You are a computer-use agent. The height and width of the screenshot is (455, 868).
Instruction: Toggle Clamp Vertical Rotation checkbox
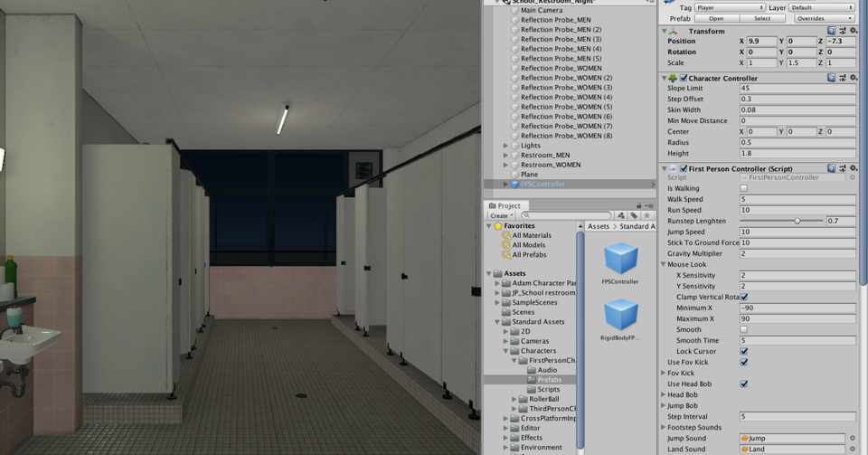744,298
